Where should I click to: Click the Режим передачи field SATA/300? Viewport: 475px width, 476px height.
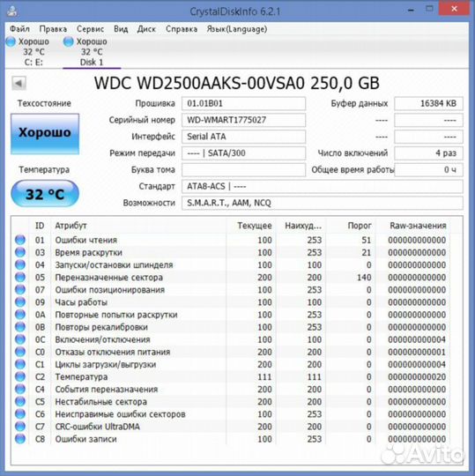tap(243, 153)
